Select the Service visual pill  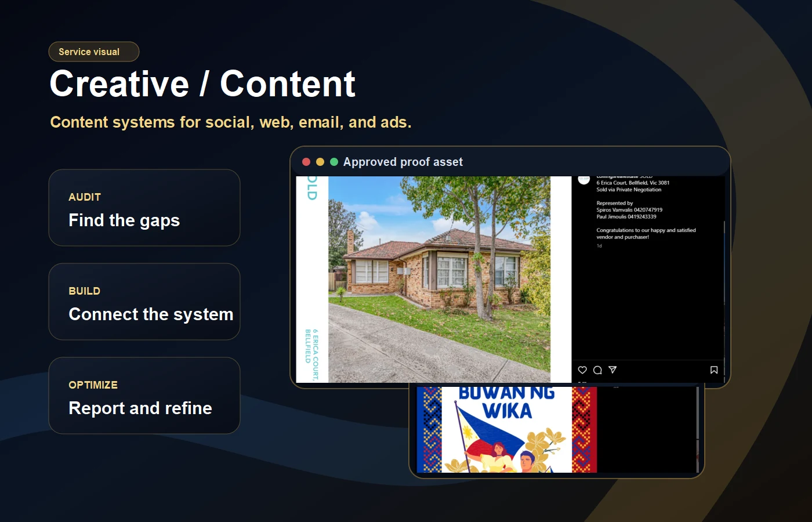(94, 52)
